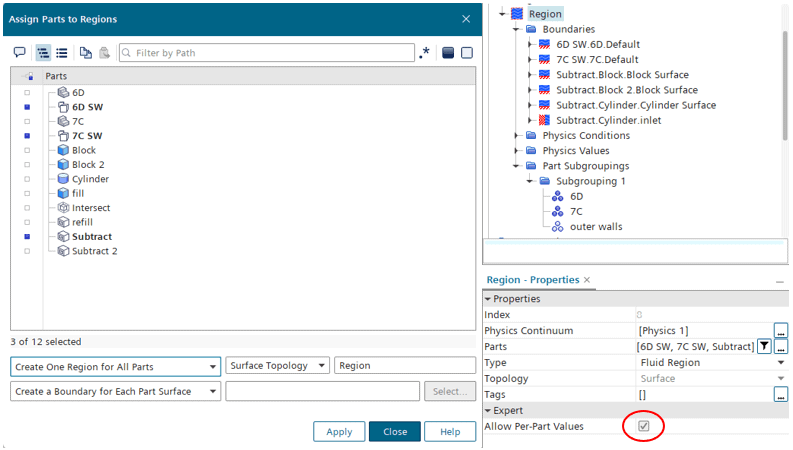This screenshot has width=793, height=450.
Task: Click the deselect all empty-square icon
Action: click(467, 53)
